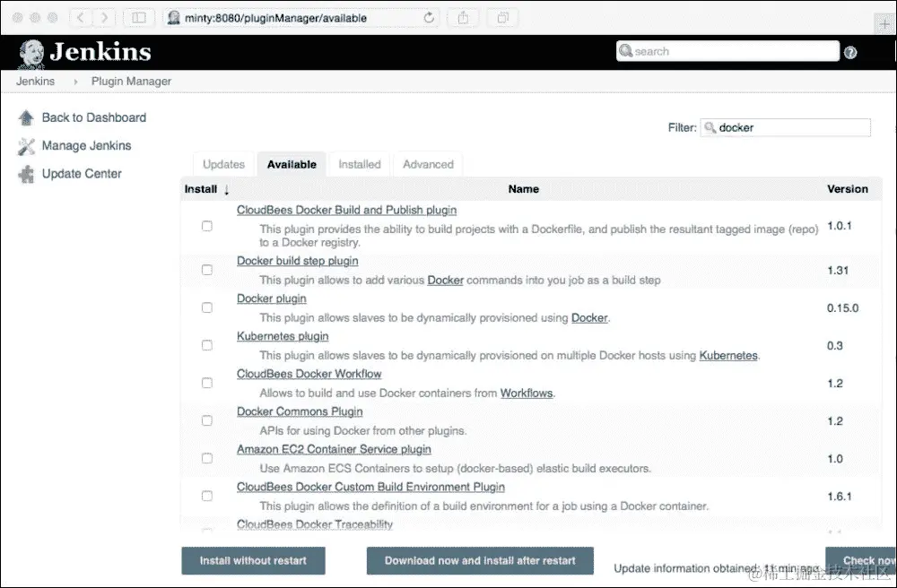Click the Update Center puzzle icon
This screenshot has height=588, width=897.
click(x=26, y=174)
